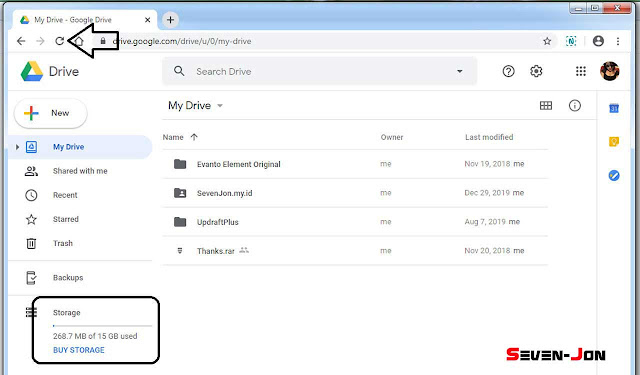Open the Help question mark icon

[x=508, y=71]
